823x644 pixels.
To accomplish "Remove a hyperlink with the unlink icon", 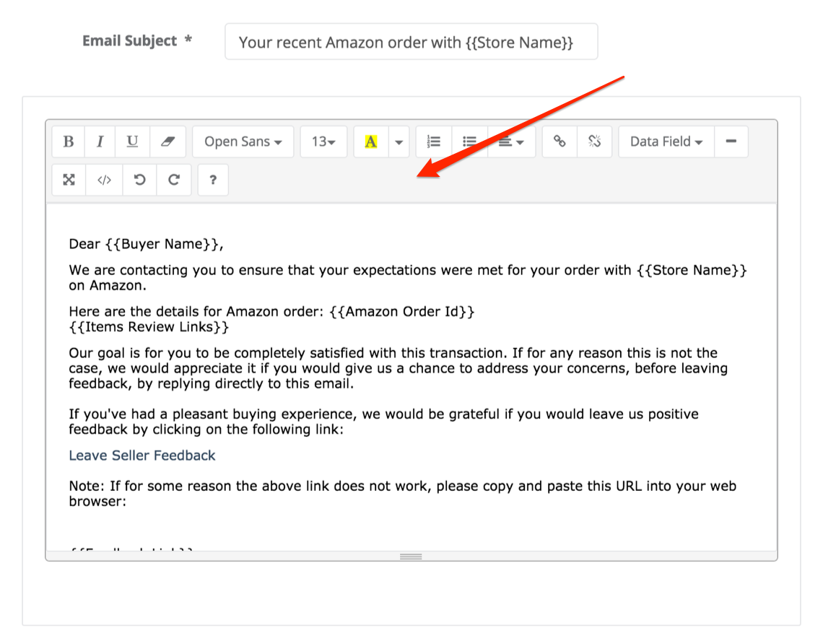I will tap(595, 142).
